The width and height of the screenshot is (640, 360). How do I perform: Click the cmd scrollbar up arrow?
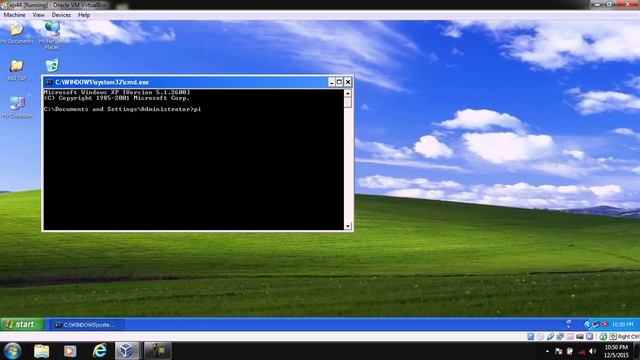click(x=348, y=93)
